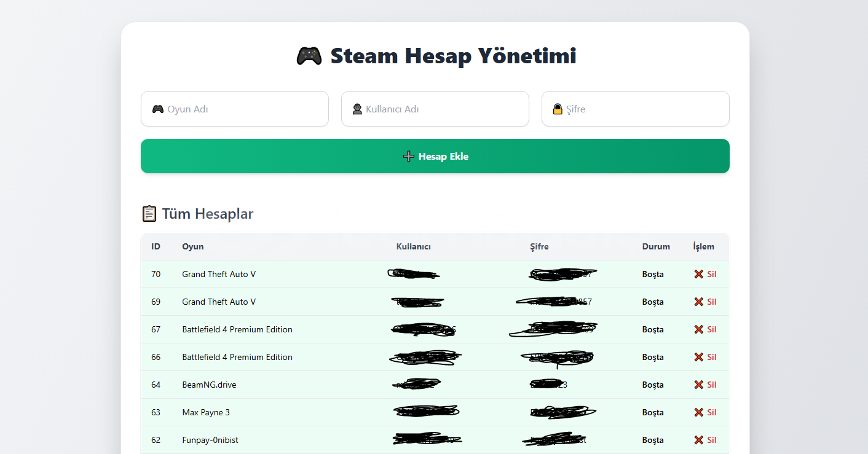Select Grand Theft Auto V in row 69
Viewport: 868px width, 454px height.
pyautogui.click(x=219, y=302)
